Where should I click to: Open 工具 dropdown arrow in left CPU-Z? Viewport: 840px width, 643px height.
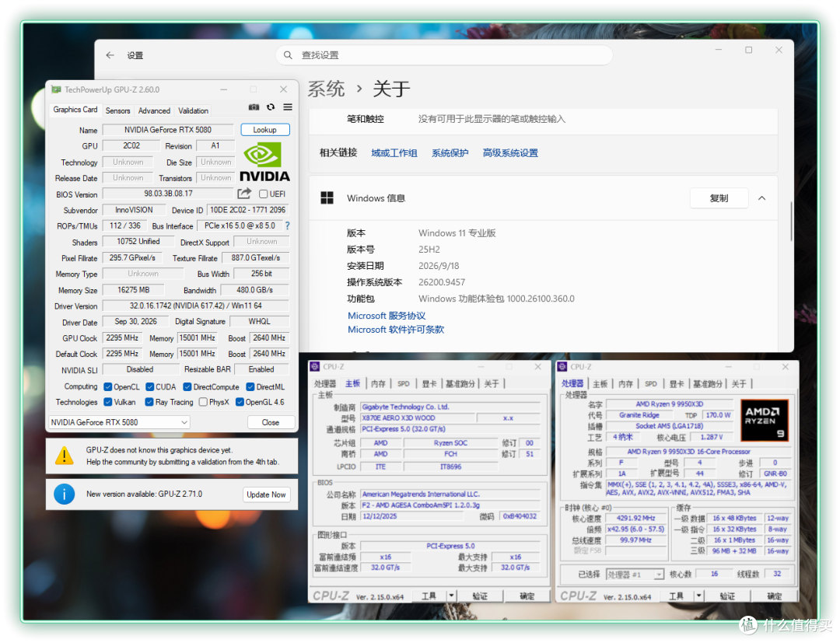click(451, 596)
